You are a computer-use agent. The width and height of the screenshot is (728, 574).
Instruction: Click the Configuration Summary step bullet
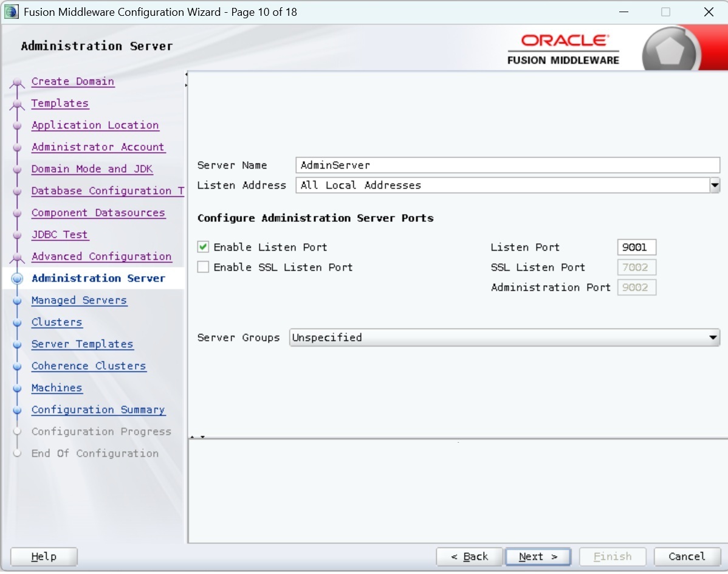[17, 410]
